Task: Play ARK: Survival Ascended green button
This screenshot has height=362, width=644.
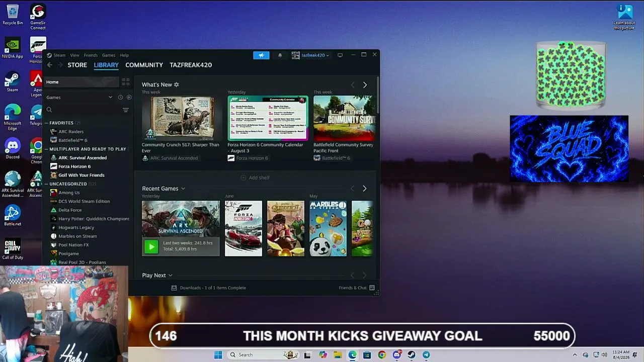Action: click(x=151, y=246)
